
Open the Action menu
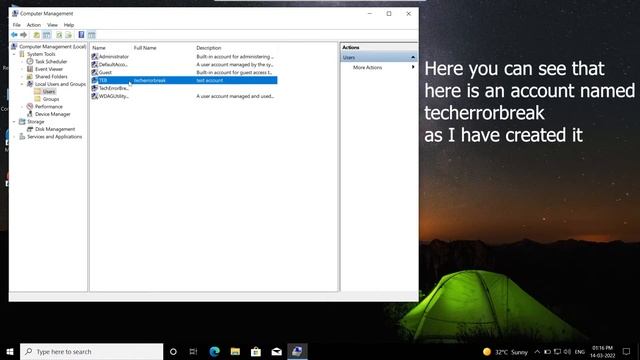coord(34,25)
